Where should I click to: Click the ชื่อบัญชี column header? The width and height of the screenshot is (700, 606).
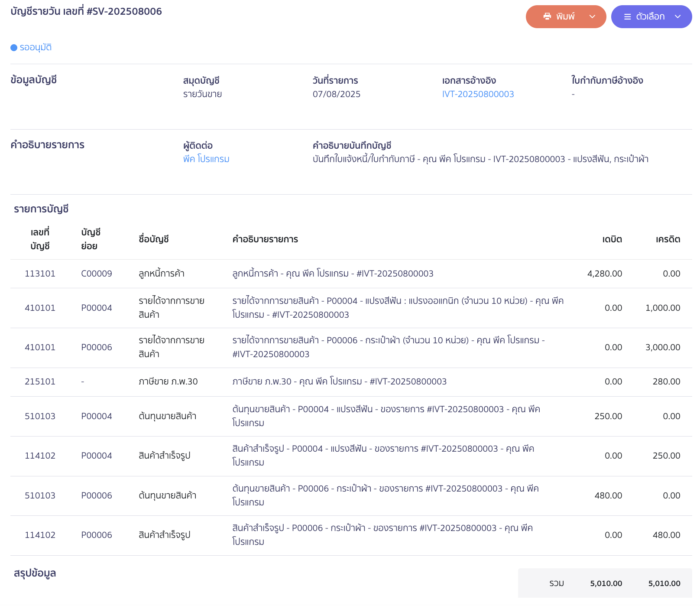coord(154,239)
